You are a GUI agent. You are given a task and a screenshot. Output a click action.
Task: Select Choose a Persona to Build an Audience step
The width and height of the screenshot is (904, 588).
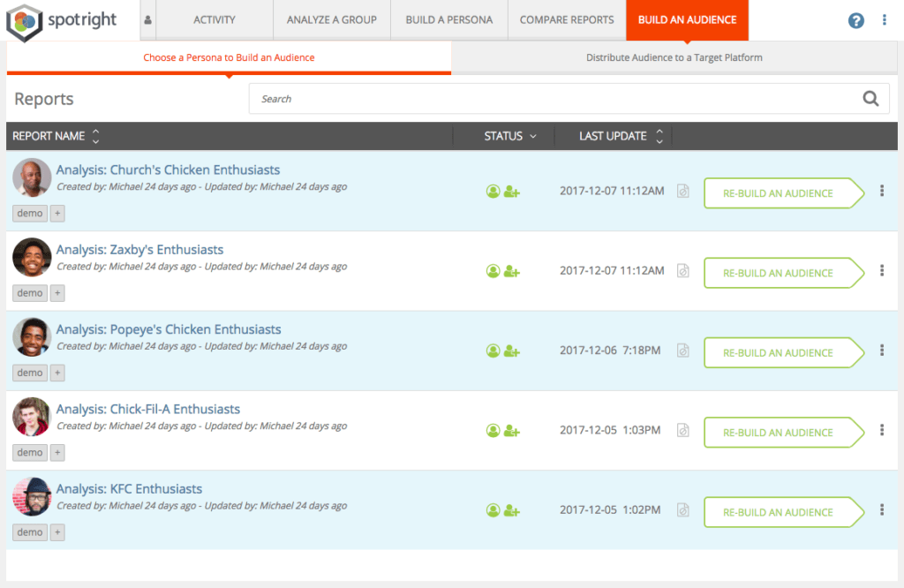229,57
